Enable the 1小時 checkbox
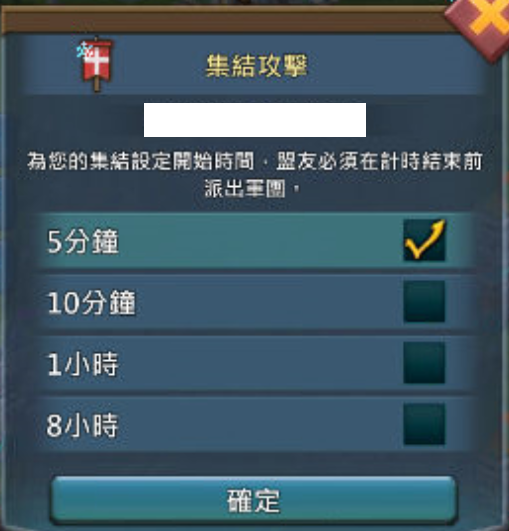Viewport: 509px width, 531px height. [x=424, y=363]
